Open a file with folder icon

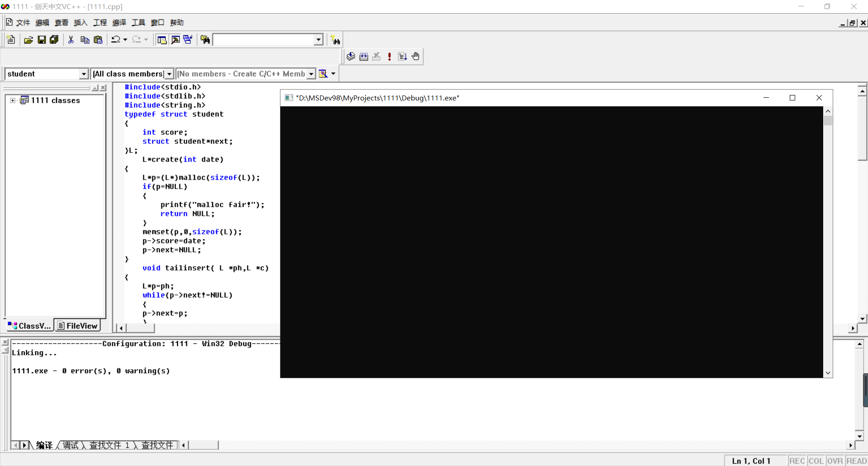pos(28,40)
